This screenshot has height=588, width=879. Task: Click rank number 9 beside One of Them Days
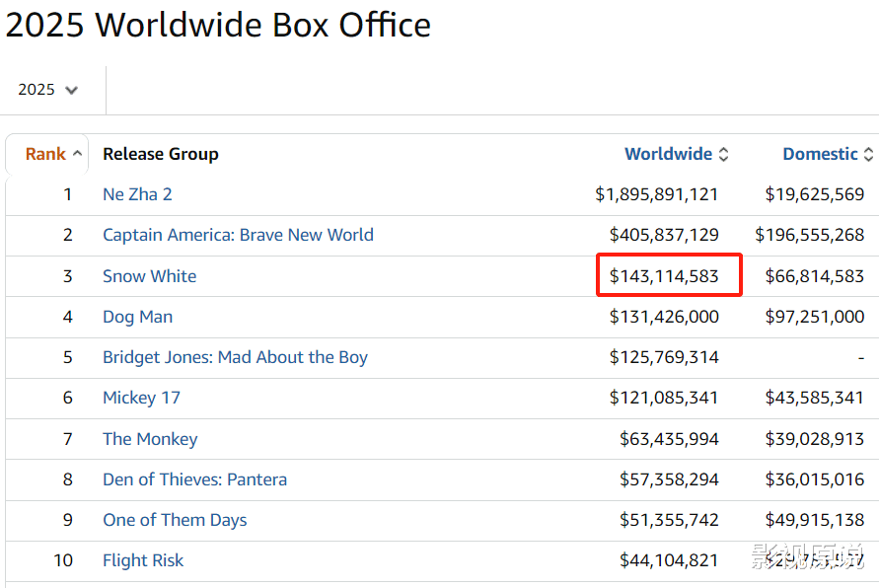tap(68, 520)
